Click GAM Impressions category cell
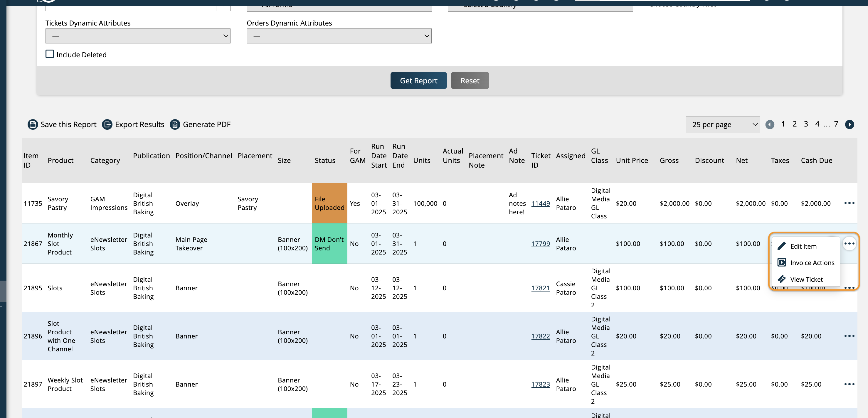Image resolution: width=868 pixels, height=418 pixels. coord(109,203)
